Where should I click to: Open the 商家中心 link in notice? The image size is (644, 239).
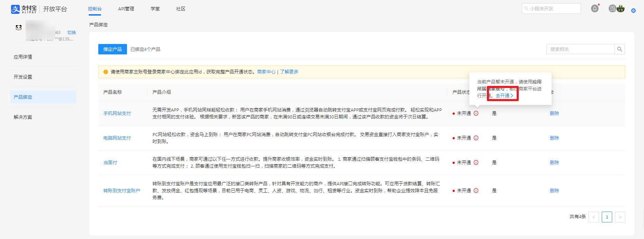266,72
